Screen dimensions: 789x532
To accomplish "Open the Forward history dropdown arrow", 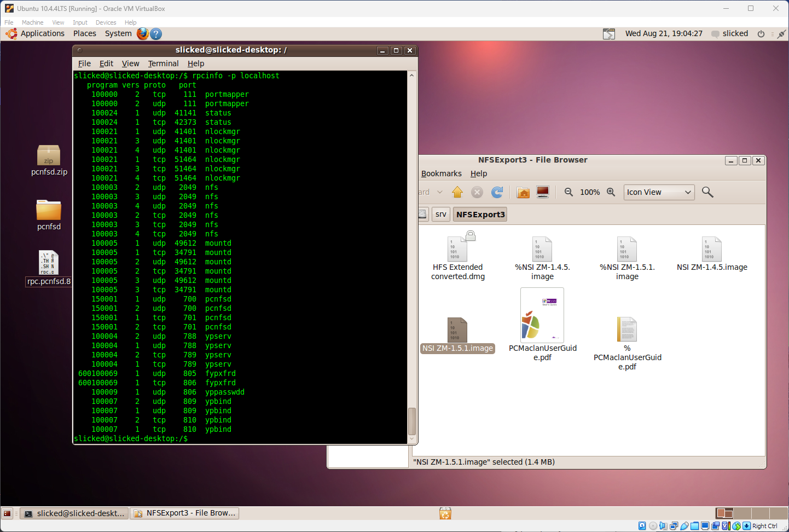I will click(440, 192).
